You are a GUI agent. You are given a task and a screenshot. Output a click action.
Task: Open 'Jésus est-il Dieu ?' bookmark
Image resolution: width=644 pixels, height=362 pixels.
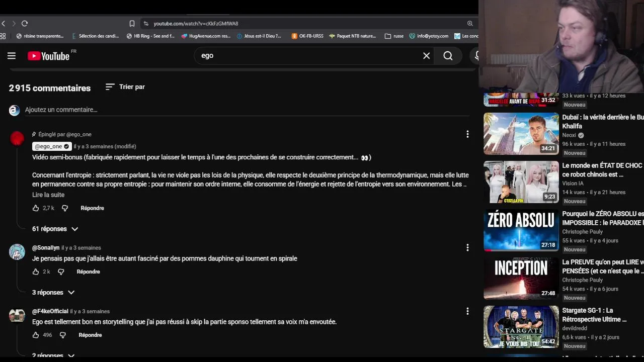tap(259, 36)
